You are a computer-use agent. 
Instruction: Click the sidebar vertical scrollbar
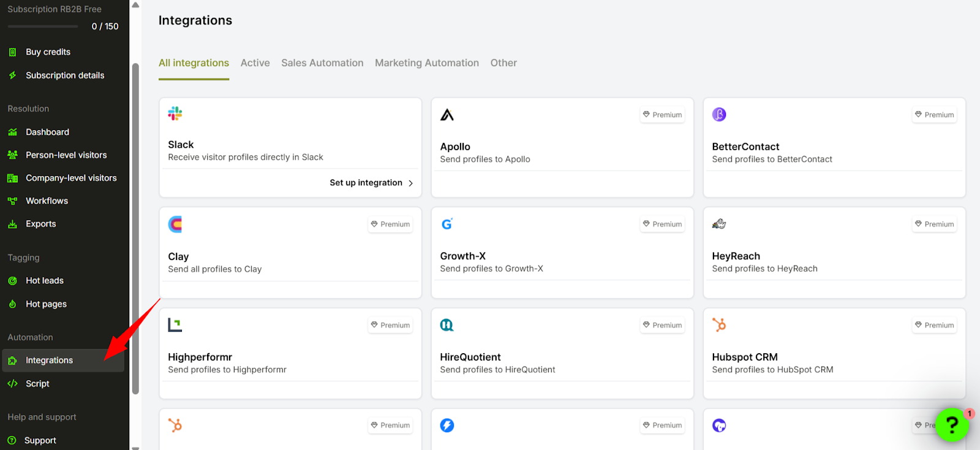point(135,229)
